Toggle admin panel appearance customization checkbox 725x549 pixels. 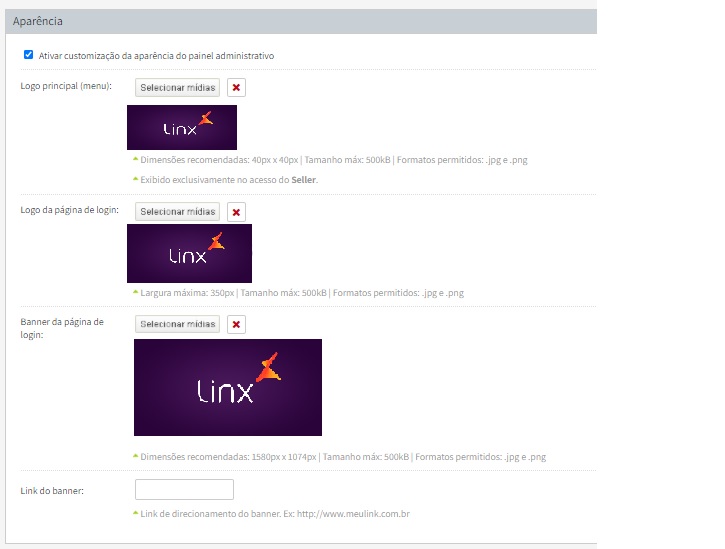(29, 55)
